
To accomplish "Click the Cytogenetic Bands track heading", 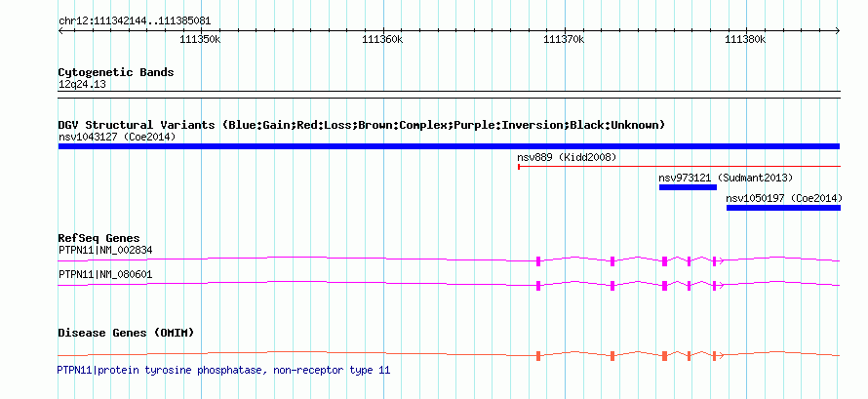I will (x=116, y=72).
